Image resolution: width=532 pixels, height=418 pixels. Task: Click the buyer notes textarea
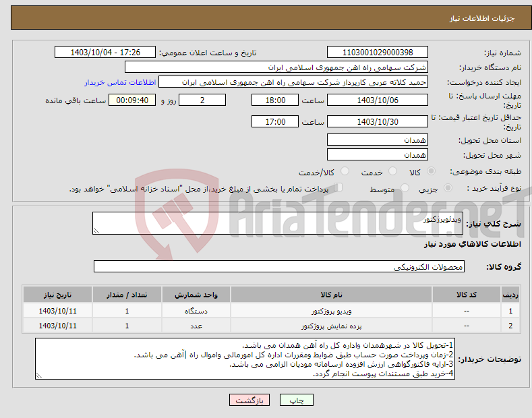[x=245, y=359]
